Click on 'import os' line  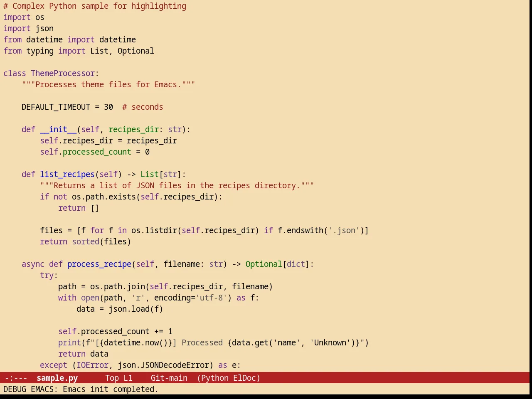coord(24,17)
